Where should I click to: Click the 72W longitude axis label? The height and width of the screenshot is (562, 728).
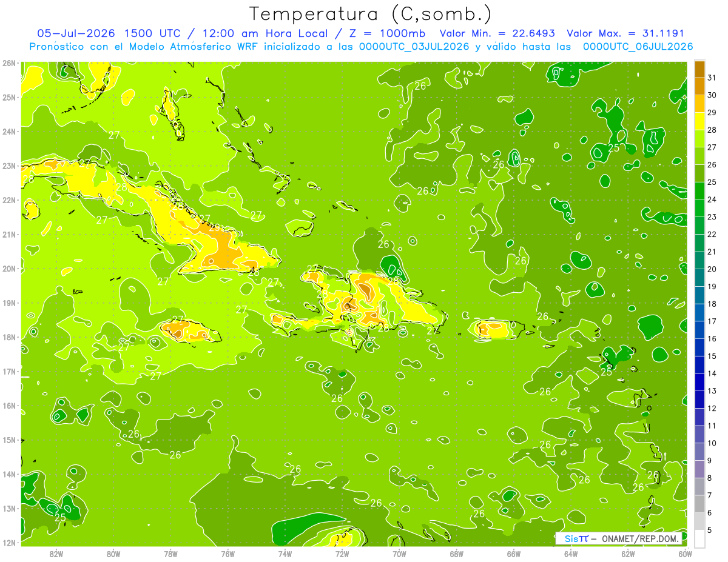(342, 554)
